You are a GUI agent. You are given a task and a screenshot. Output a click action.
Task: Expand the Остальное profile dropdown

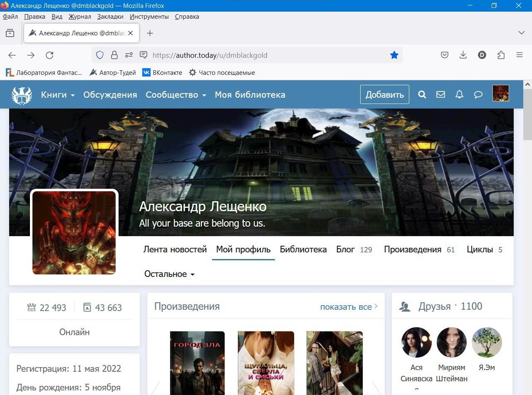(169, 274)
